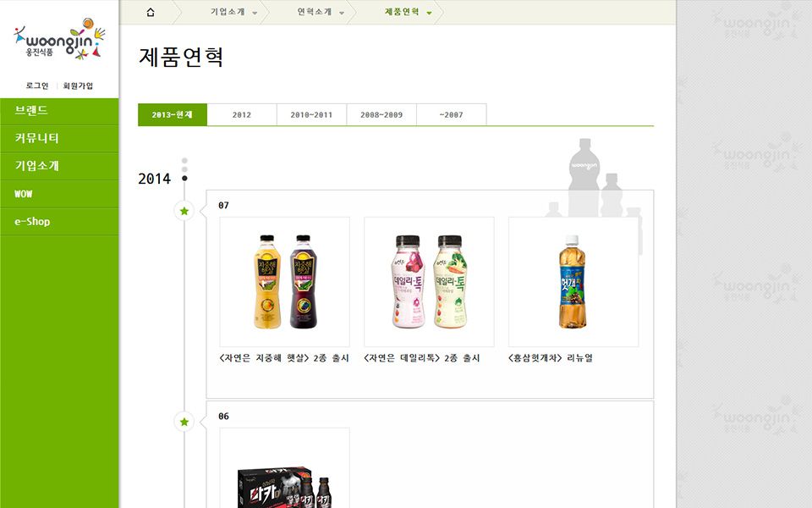Click the Woongjin logo
Image resolution: width=812 pixels, height=508 pixels.
59,40
